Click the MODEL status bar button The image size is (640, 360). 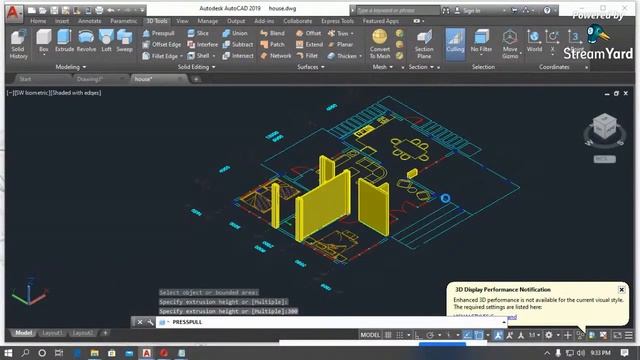point(370,335)
